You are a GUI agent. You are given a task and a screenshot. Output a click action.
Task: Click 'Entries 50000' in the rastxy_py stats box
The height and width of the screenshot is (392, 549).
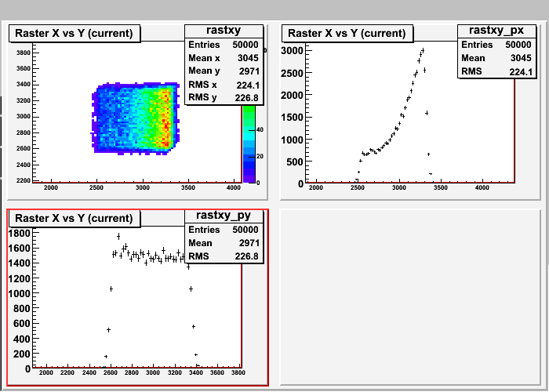[224, 230]
